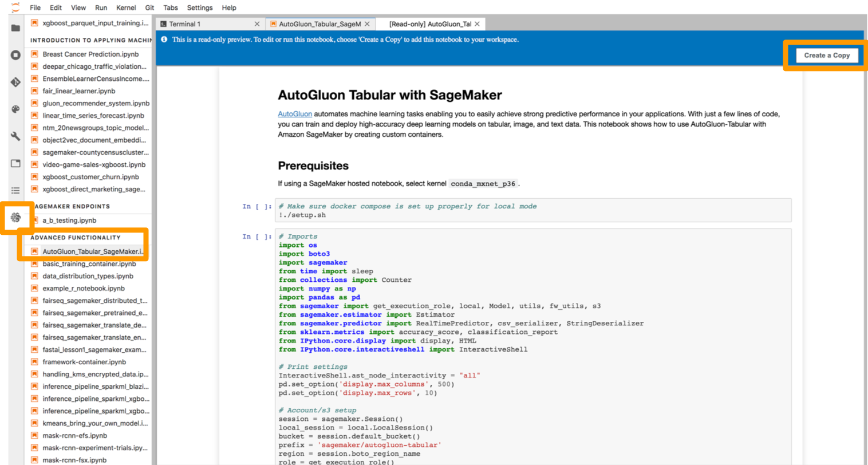Select the [Read-only] AutoGluon_Tal tab

(x=431, y=24)
